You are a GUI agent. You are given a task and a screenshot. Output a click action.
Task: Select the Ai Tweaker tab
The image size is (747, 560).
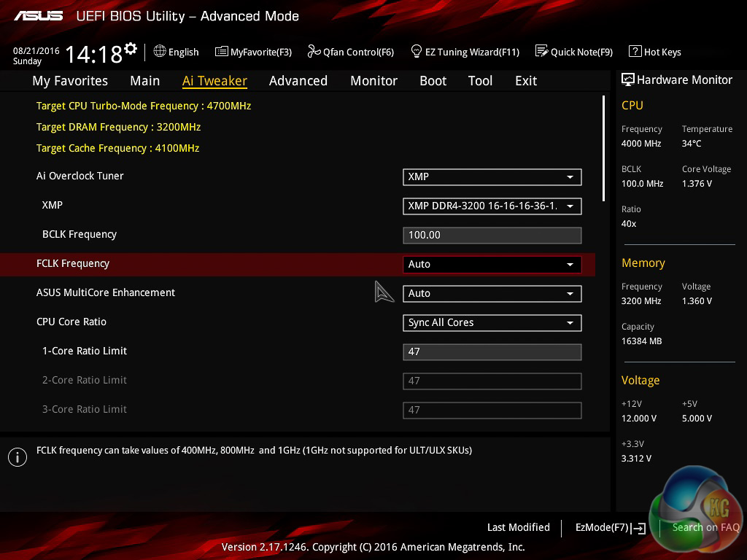tap(214, 81)
